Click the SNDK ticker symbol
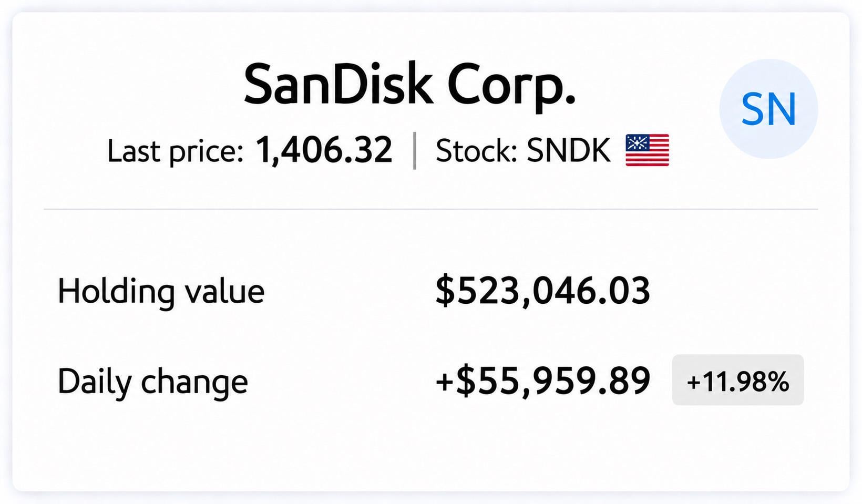Viewport: 862px width, 504px height. (569, 151)
